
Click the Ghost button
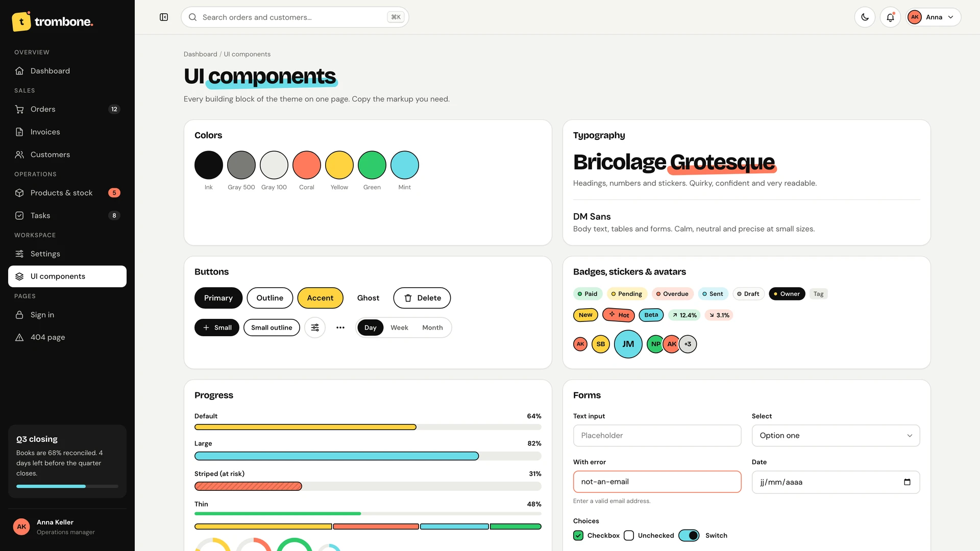pos(368,298)
